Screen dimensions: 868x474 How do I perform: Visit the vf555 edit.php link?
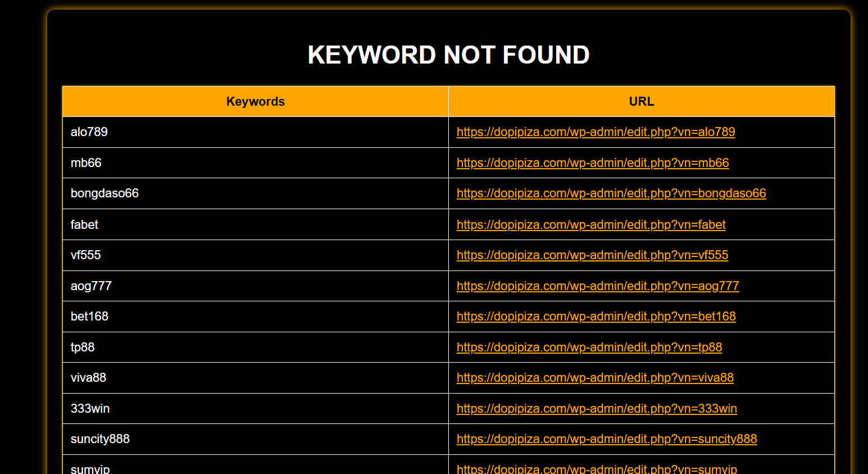pos(592,255)
